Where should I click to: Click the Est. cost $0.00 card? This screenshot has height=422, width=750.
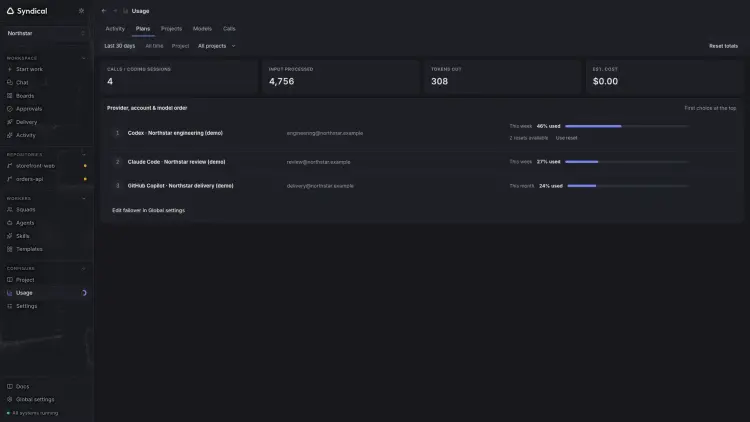664,77
